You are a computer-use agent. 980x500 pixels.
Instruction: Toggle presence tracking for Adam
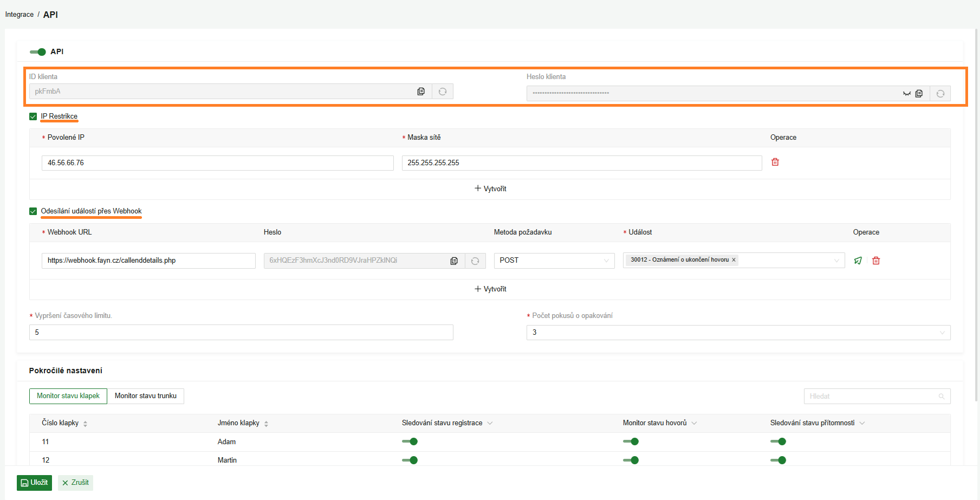[778, 441]
